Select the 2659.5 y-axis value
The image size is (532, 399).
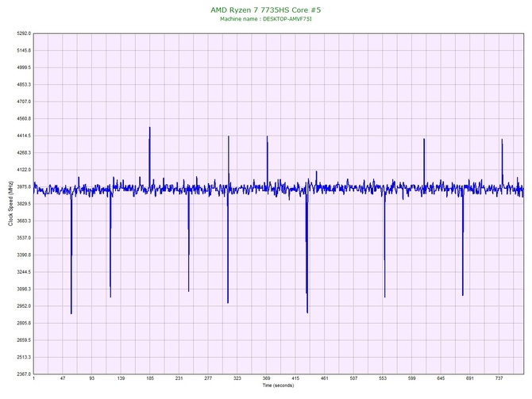(24, 340)
